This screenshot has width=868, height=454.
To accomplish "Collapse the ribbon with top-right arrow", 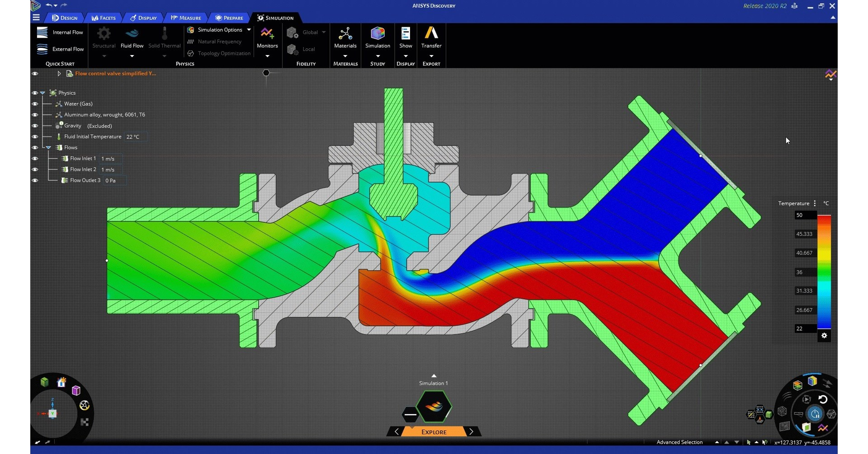I will tap(833, 17).
